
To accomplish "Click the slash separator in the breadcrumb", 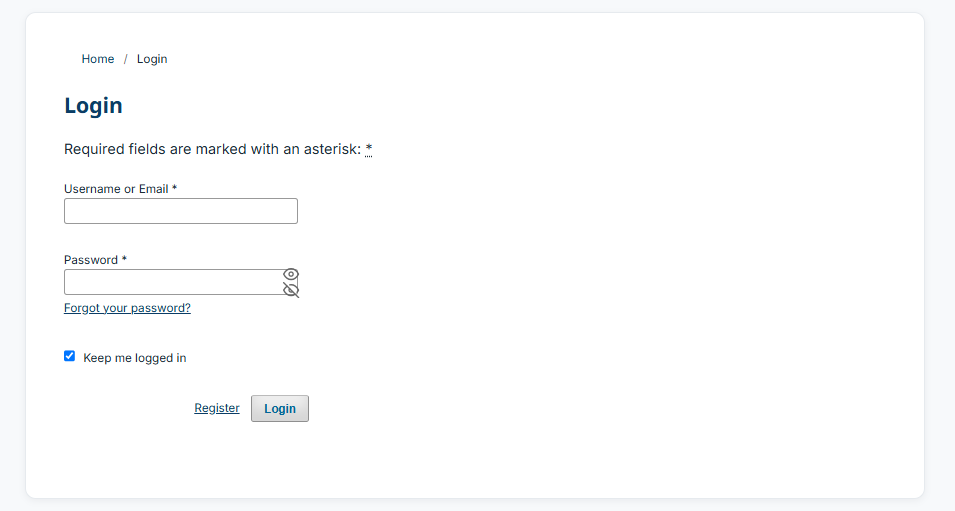I will point(125,59).
